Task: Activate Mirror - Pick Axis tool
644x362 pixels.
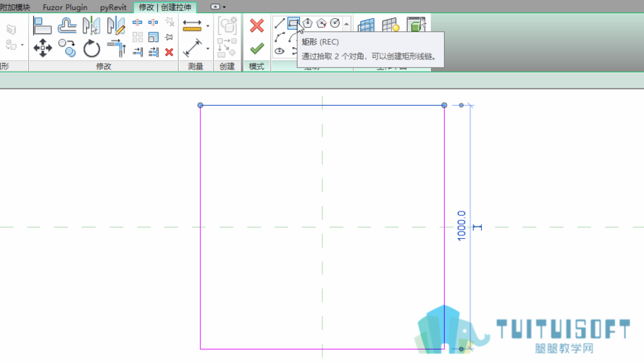Action: click(91, 25)
